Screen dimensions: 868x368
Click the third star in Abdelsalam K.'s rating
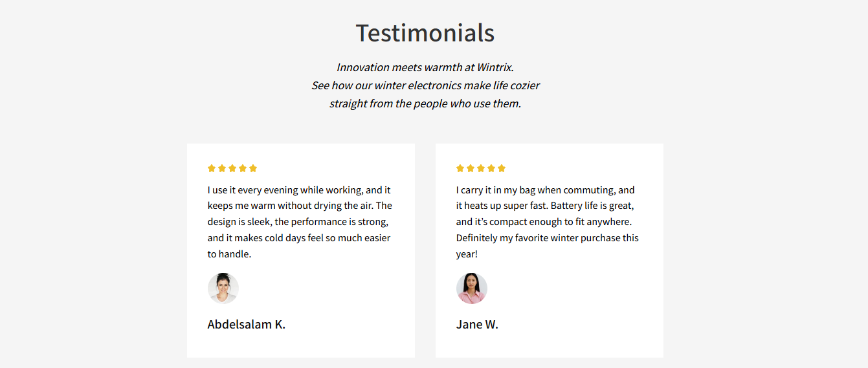tap(232, 168)
